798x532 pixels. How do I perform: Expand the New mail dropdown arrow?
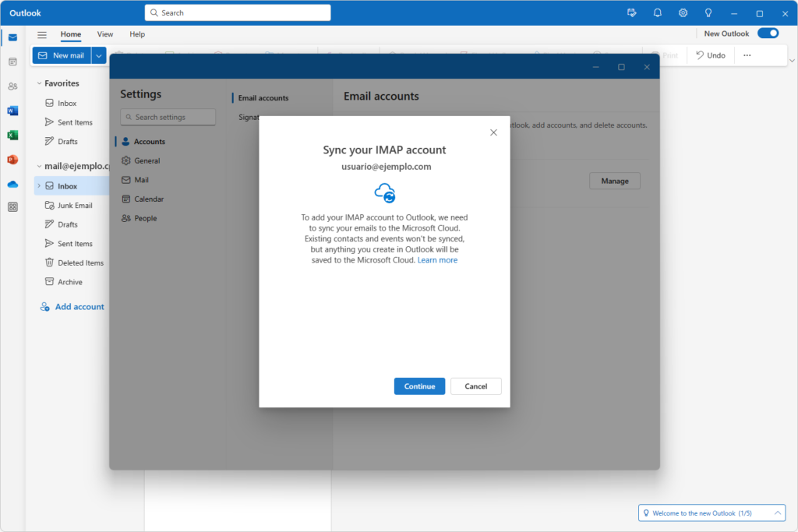coord(99,55)
